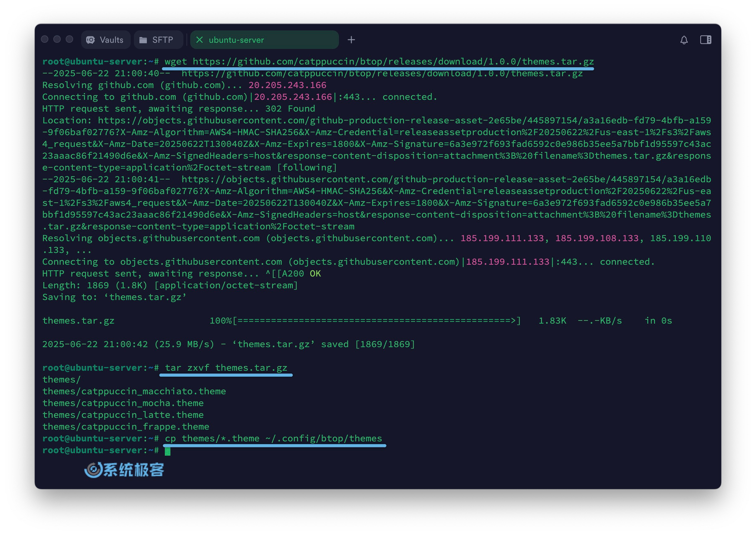The height and width of the screenshot is (535, 756).
Task: Click the yellow minimize window button
Action: 57,39
